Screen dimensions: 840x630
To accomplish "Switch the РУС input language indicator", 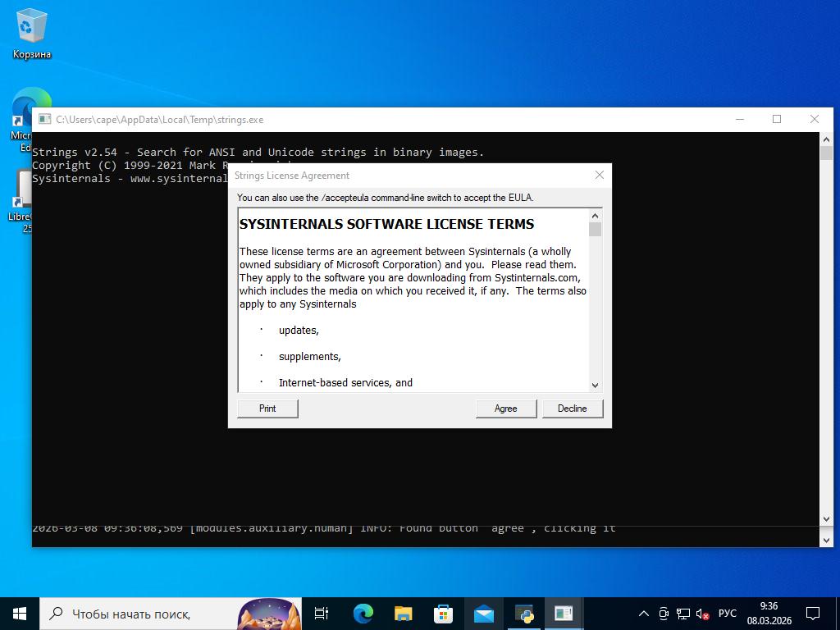I will (x=727, y=614).
